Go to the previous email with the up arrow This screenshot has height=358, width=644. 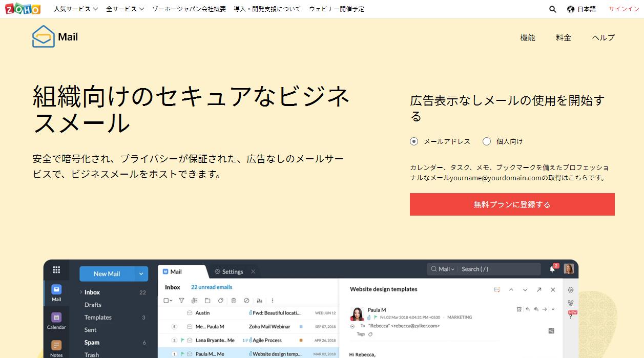click(511, 289)
